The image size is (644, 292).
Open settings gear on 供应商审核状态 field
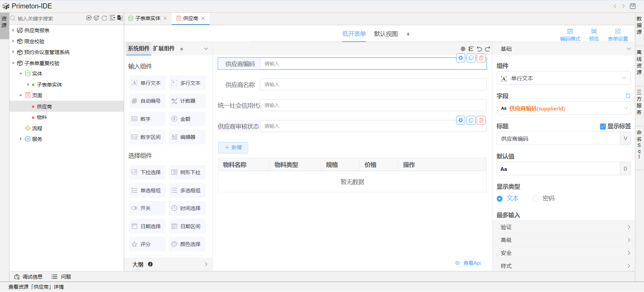click(461, 120)
